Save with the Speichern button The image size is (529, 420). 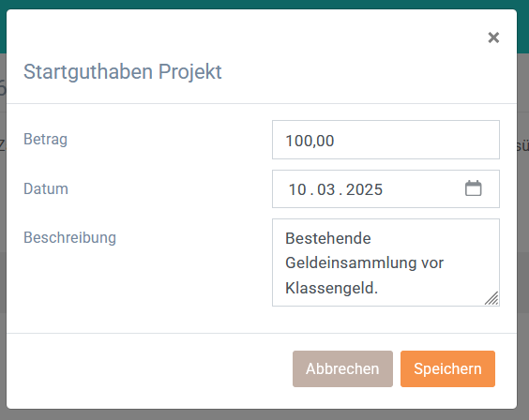click(x=447, y=368)
